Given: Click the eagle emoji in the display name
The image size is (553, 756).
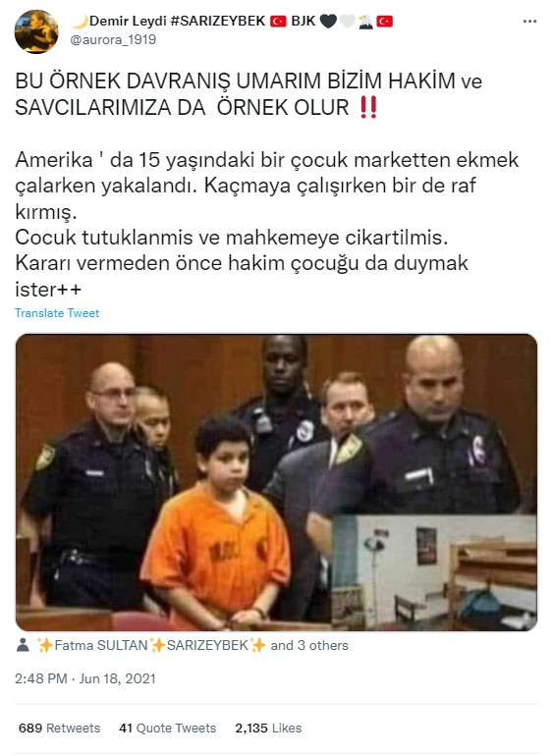Looking at the screenshot, I should coord(365,22).
